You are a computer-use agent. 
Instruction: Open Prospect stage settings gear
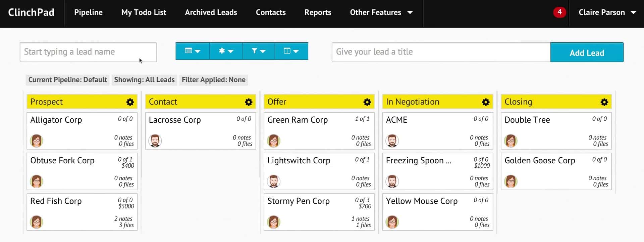130,102
